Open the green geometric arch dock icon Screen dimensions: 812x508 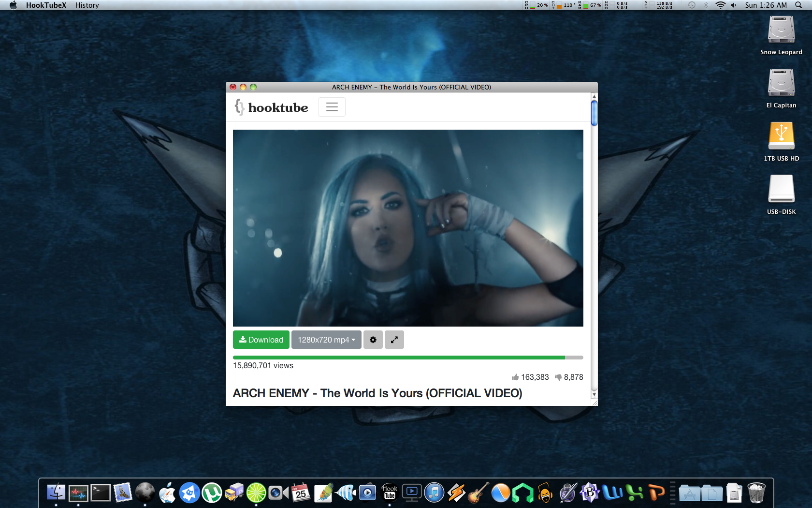523,493
